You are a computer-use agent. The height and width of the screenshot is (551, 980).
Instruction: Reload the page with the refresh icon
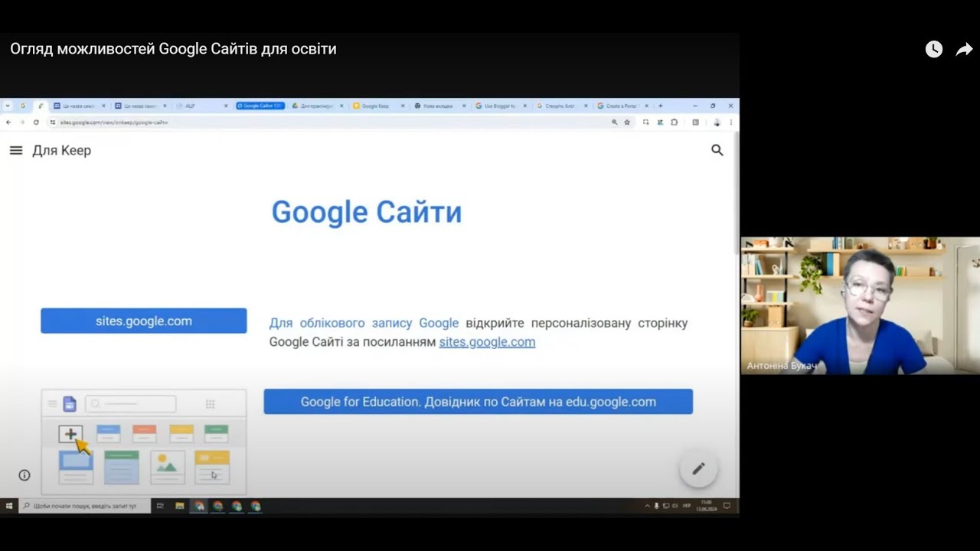point(36,122)
